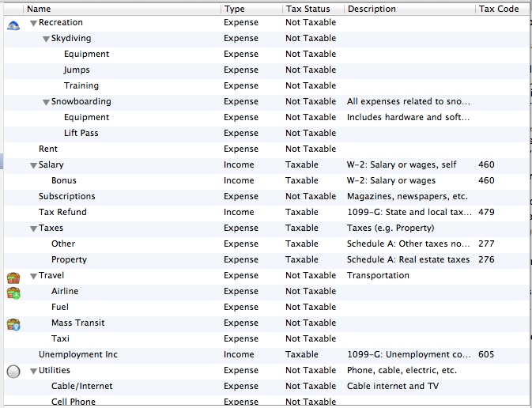Collapse the Skydiving subcategory
Image resolution: width=532 pixels, height=408 pixels.
(46, 39)
